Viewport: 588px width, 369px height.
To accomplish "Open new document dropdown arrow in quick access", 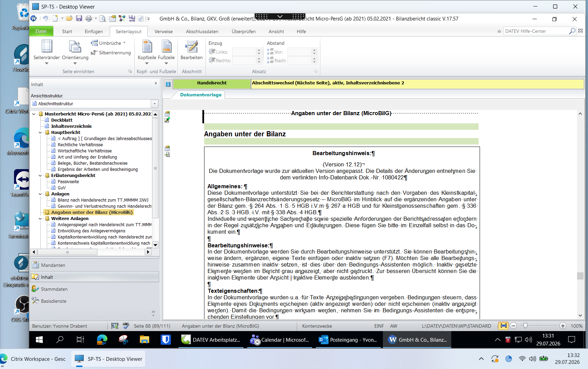I will pyautogui.click(x=62, y=18).
